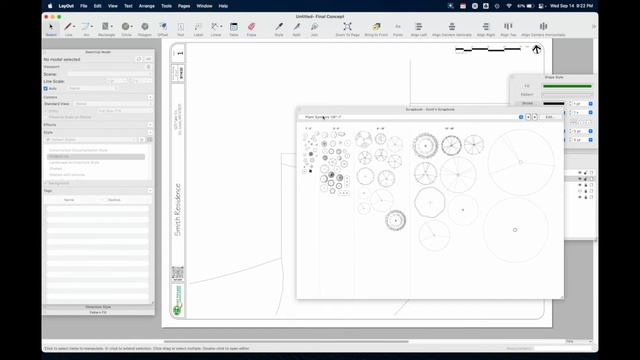The height and width of the screenshot is (360, 640).
Task: Select the Rectangle tool
Action: pos(105,27)
